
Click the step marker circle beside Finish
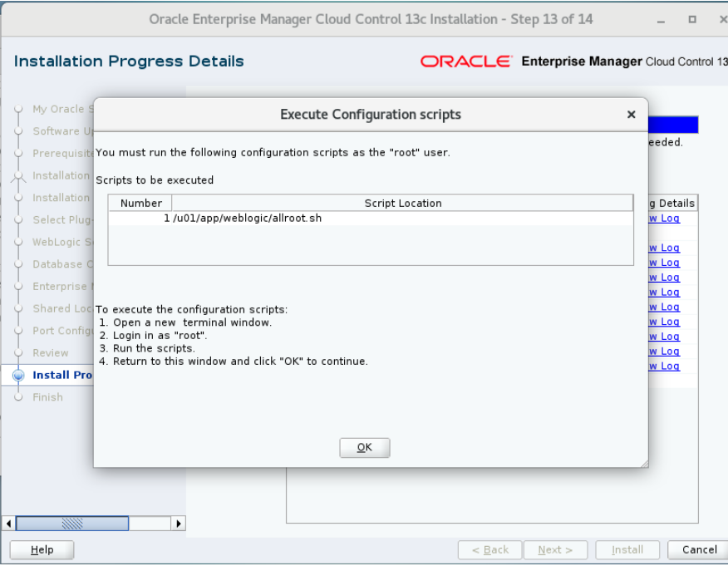point(18,397)
